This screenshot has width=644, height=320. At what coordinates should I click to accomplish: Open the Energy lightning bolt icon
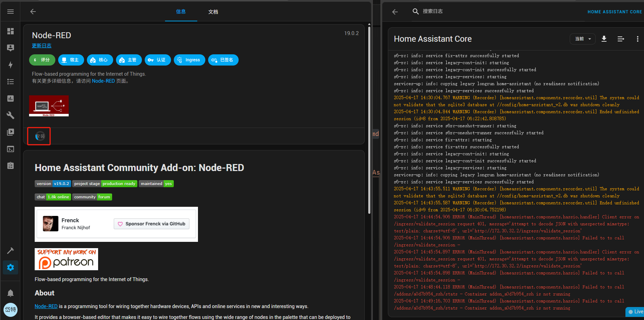point(11,65)
